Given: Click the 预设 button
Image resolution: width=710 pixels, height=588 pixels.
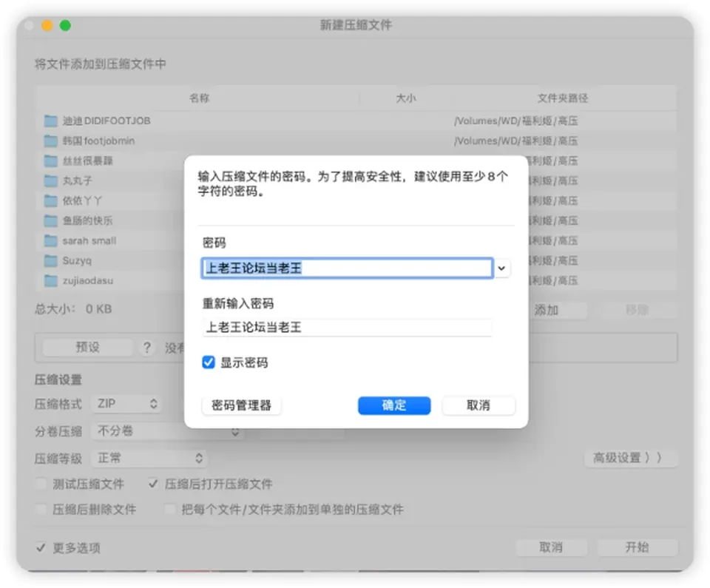Looking at the screenshot, I should pos(87,348).
